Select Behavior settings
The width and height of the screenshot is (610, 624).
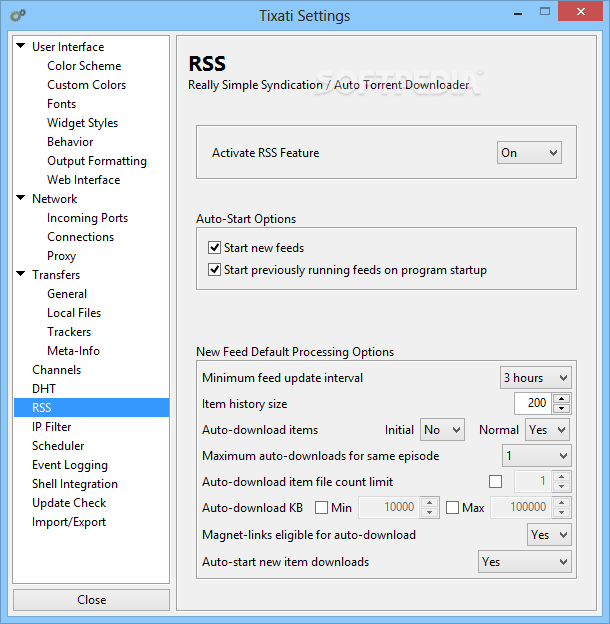(70, 142)
